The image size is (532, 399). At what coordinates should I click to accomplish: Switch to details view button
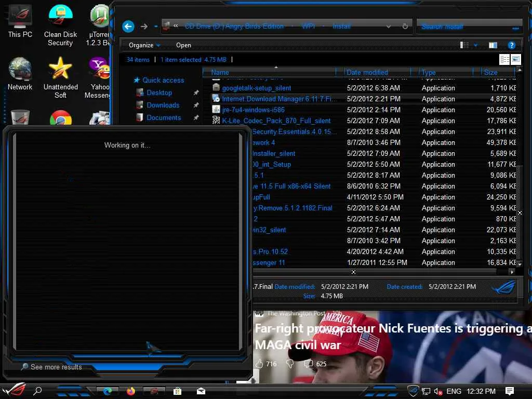(x=504, y=59)
